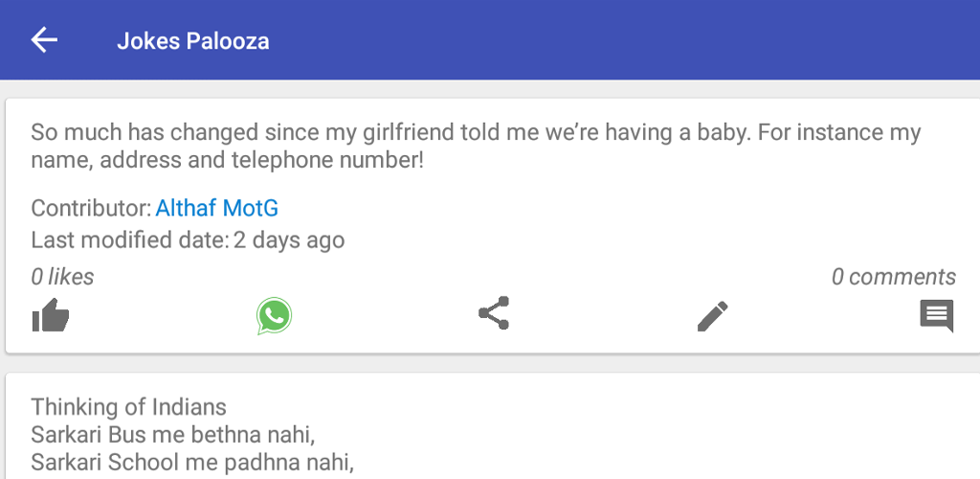Screen dimensions: 980x479
Task: Tap the 0 likes count
Action: tap(62, 277)
